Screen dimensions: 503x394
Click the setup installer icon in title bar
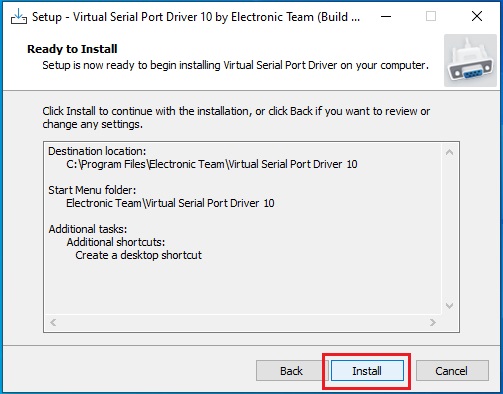(19, 16)
